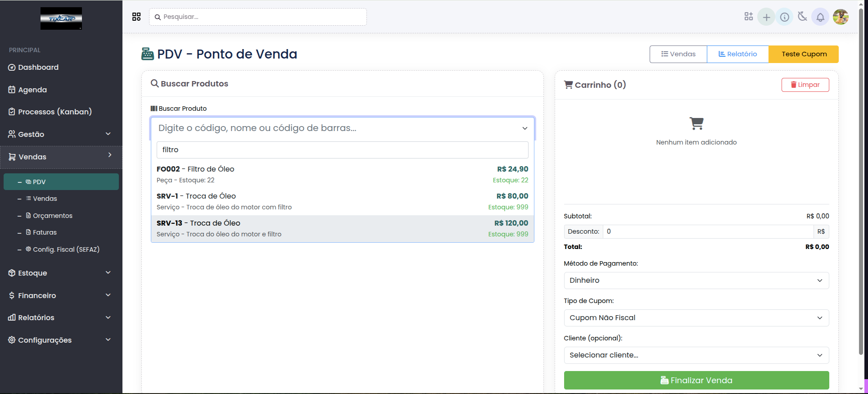Expand the Relatórios menu chevron
This screenshot has width=868, height=394.
pyautogui.click(x=108, y=317)
